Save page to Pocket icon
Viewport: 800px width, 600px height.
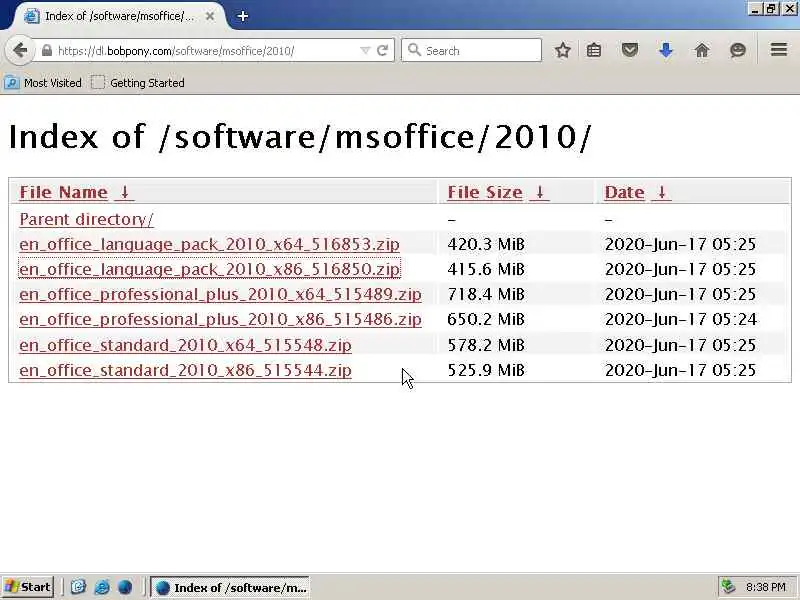point(630,50)
